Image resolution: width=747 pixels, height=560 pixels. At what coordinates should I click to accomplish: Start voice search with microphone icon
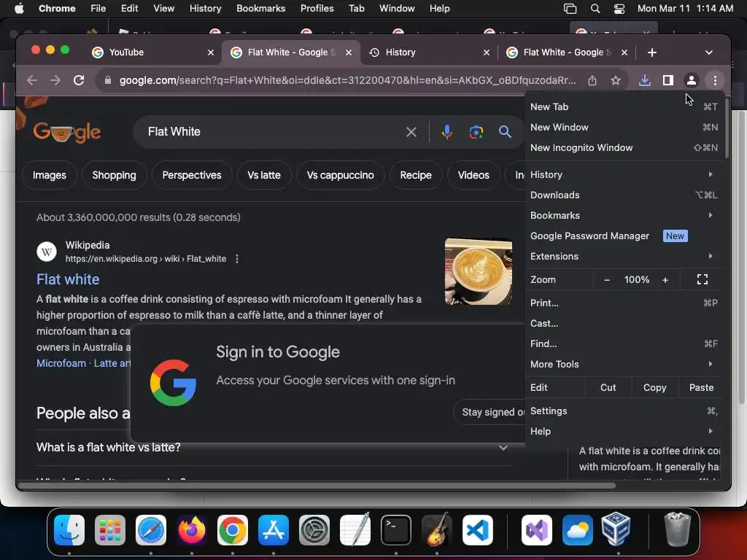click(x=446, y=132)
